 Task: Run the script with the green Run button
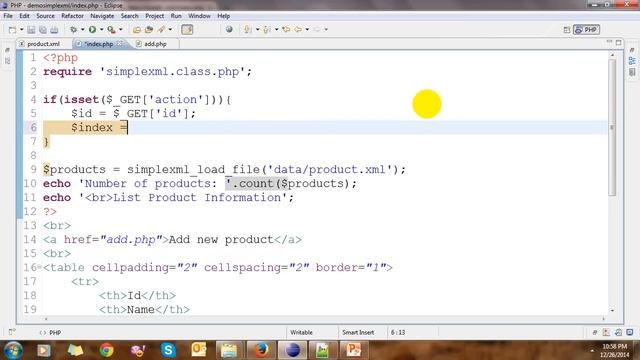[93, 29]
